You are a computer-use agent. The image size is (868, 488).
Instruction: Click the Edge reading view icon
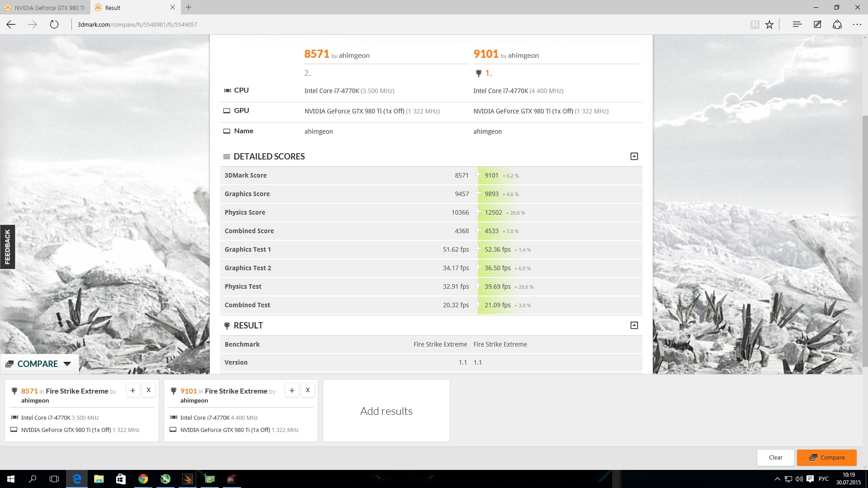755,24
